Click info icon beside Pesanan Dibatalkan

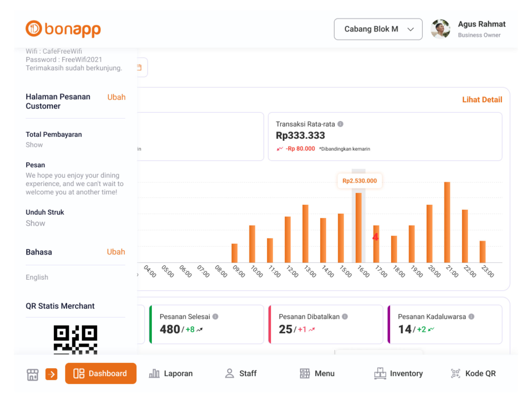[x=345, y=316]
